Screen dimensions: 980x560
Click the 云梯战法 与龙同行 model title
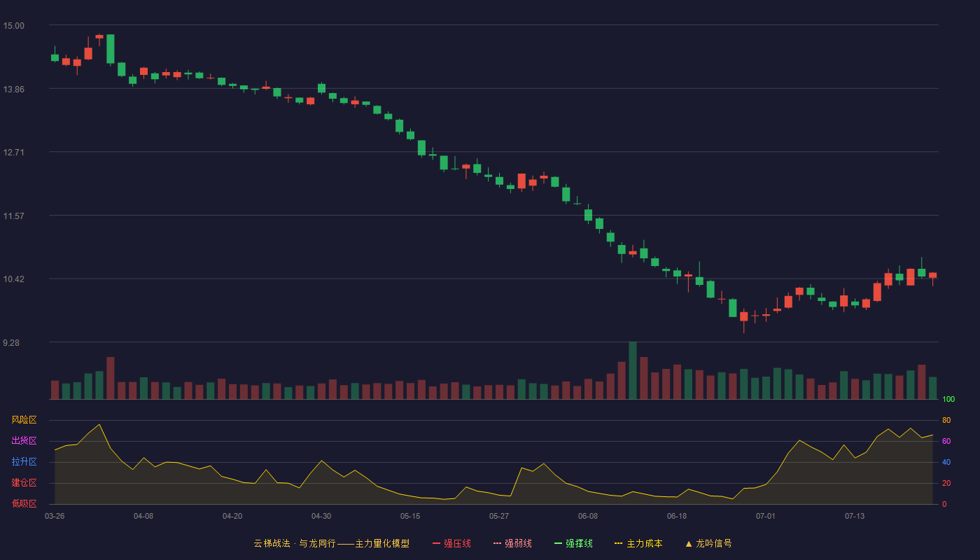tap(331, 543)
